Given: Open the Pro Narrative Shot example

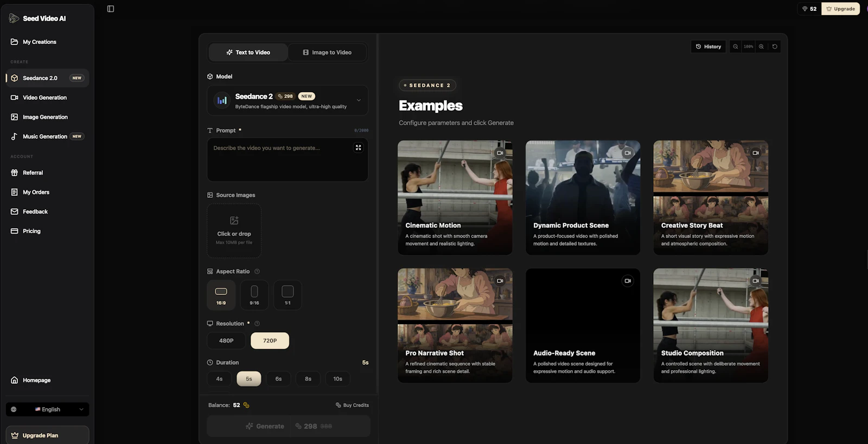Looking at the screenshot, I should pyautogui.click(x=455, y=326).
